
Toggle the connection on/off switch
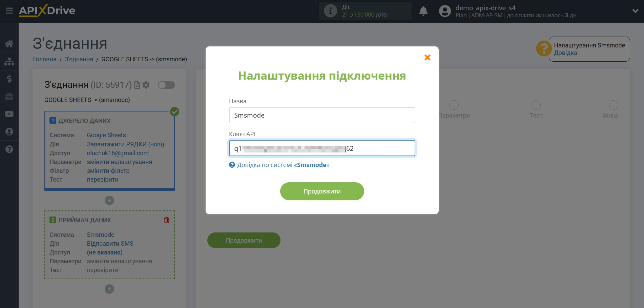(x=166, y=85)
